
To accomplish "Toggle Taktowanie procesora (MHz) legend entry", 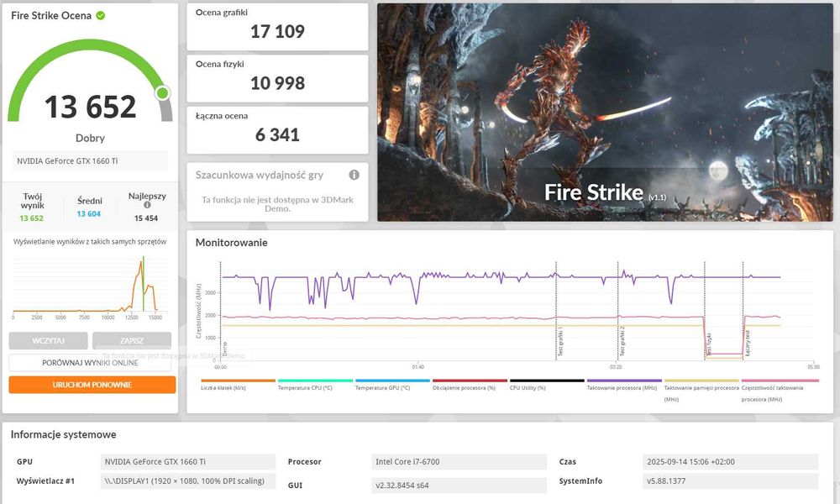I will tap(624, 386).
